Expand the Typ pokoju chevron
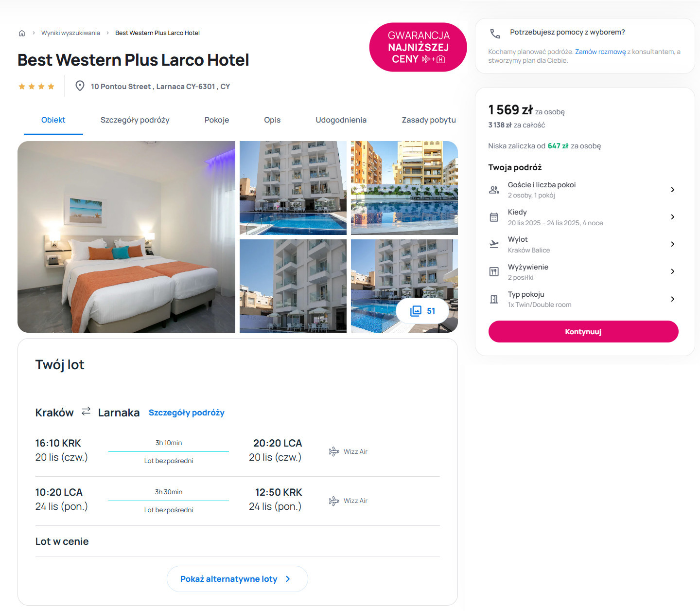 pyautogui.click(x=673, y=299)
